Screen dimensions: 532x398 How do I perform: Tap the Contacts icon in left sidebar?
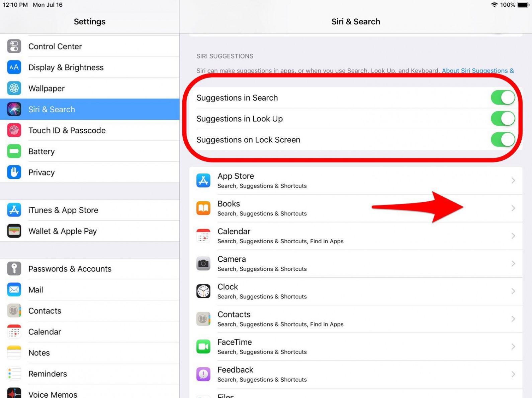[14, 311]
